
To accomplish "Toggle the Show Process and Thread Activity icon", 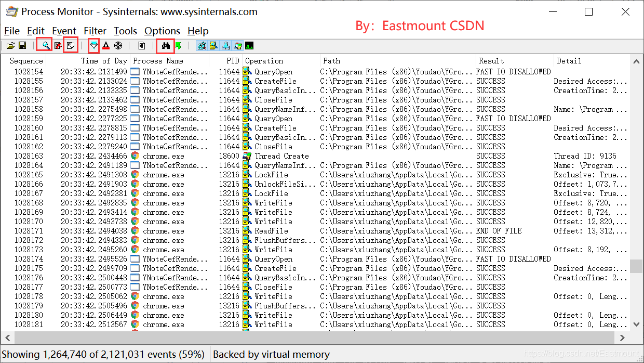I will (238, 46).
